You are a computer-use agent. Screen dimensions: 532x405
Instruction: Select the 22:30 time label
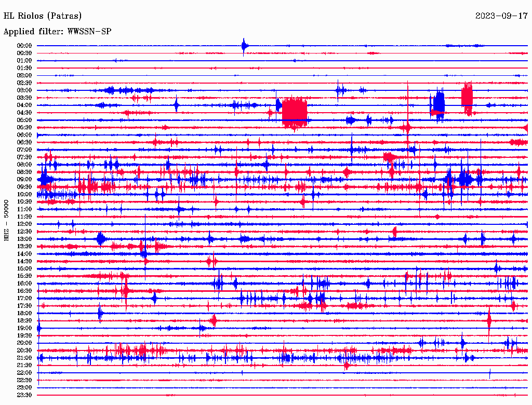24,380
